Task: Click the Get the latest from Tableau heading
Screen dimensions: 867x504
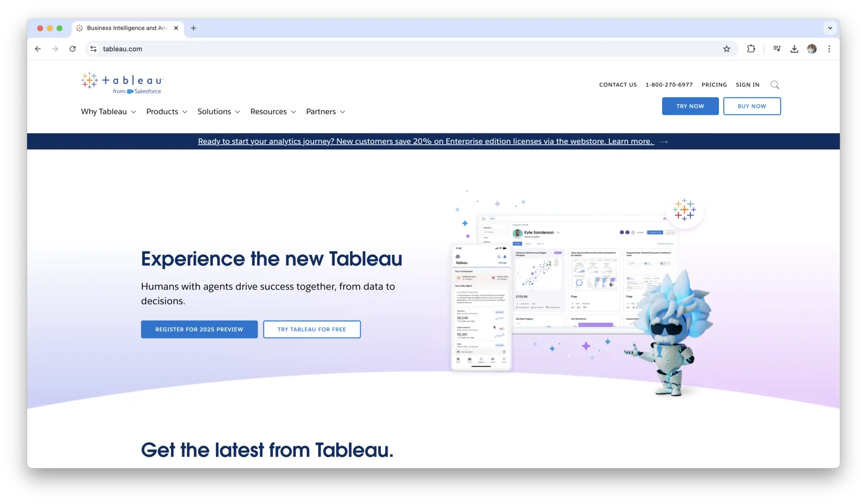Action: click(267, 450)
